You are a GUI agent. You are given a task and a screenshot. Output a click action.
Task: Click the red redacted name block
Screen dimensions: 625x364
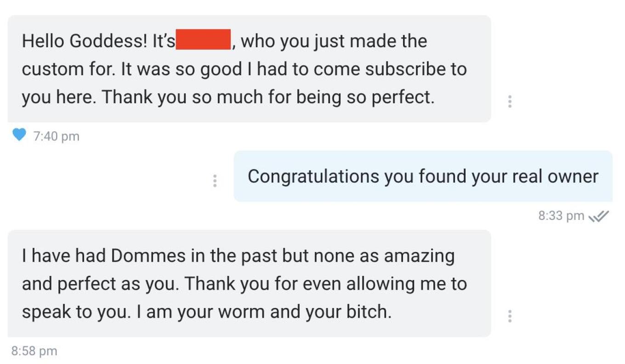[203, 40]
